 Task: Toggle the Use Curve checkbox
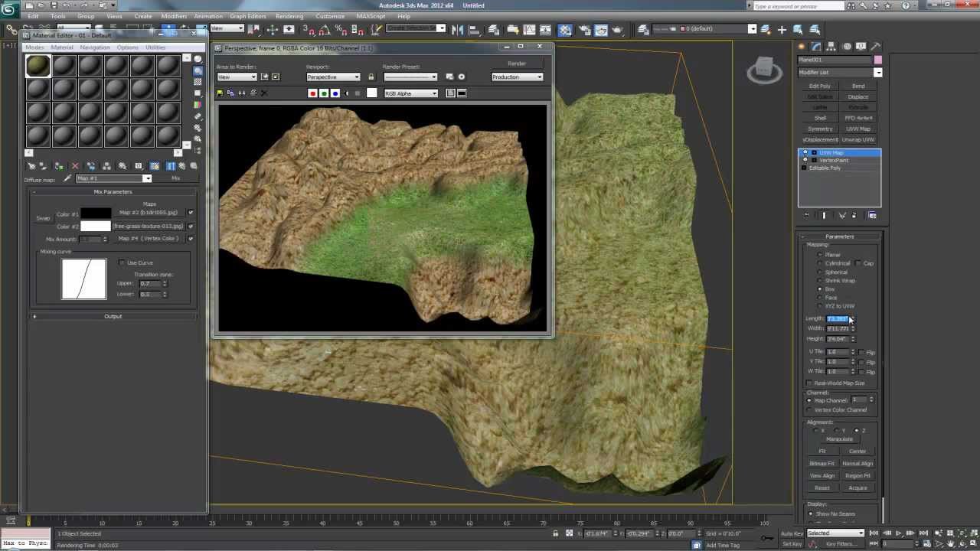(122, 262)
